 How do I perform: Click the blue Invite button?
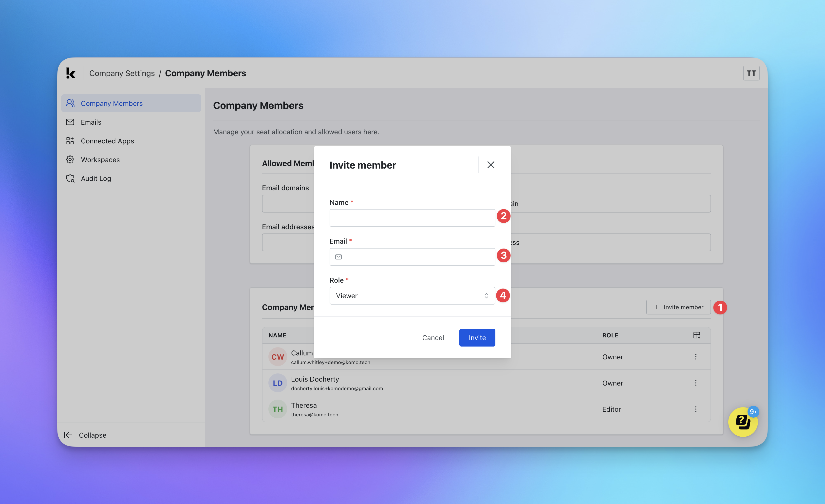(x=477, y=338)
